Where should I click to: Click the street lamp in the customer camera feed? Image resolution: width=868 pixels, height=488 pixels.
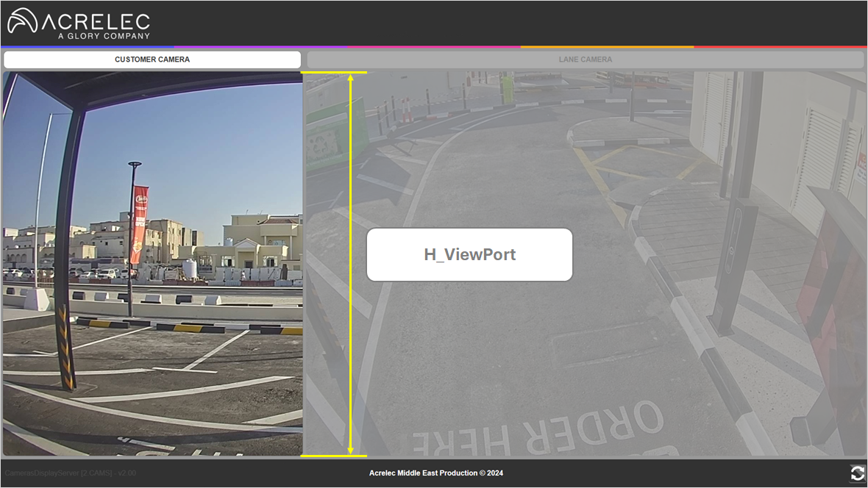(131, 235)
